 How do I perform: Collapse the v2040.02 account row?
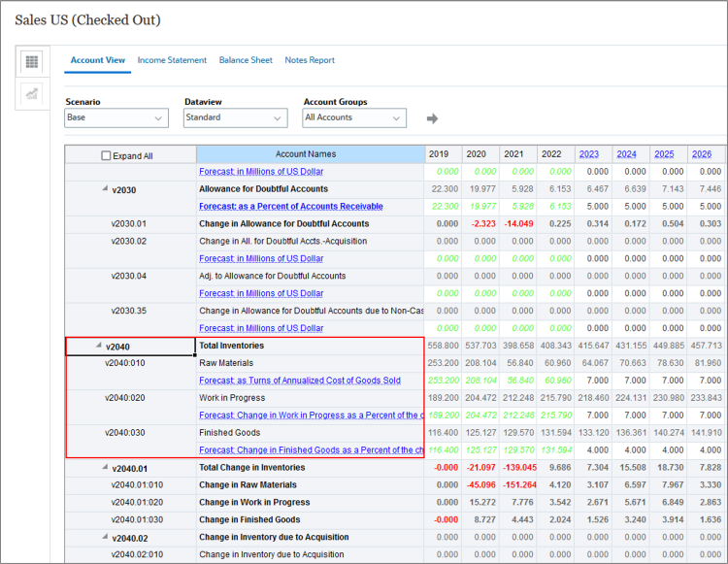pos(104,538)
